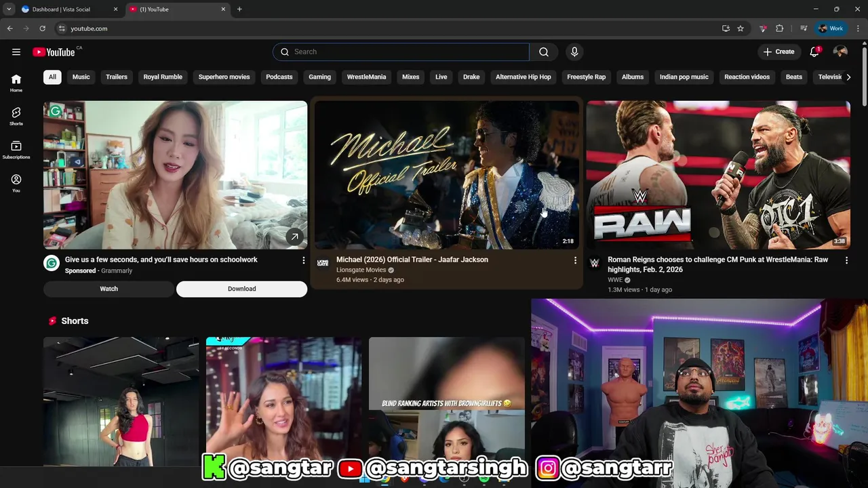
Task: Open the YouTube account avatar menu
Action: 840,52
